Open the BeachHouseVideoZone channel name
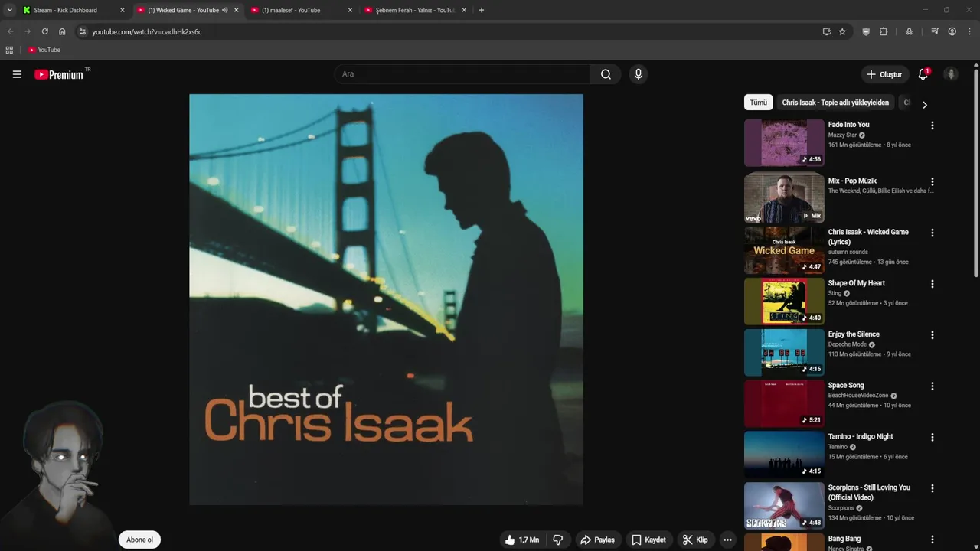 coord(857,396)
